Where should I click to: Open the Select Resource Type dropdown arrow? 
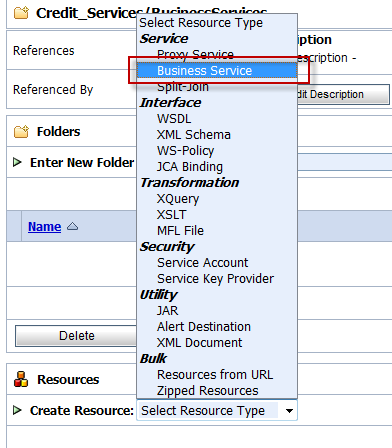tap(289, 411)
